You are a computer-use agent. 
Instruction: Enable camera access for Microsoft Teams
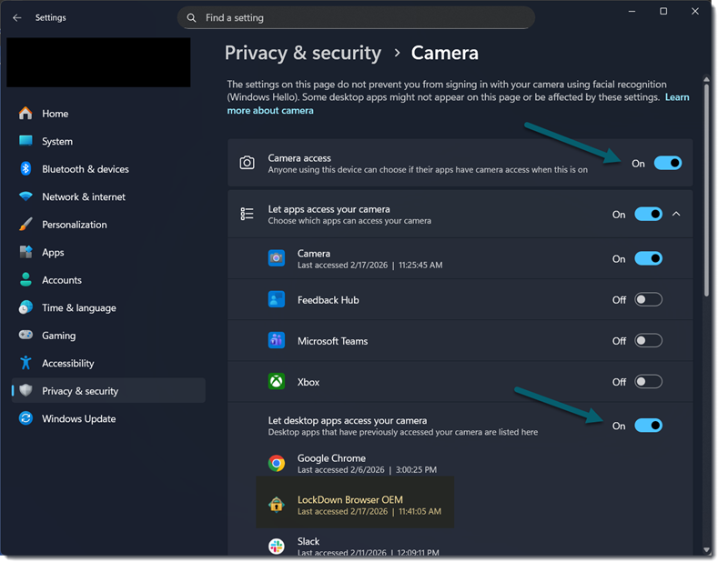[648, 341]
